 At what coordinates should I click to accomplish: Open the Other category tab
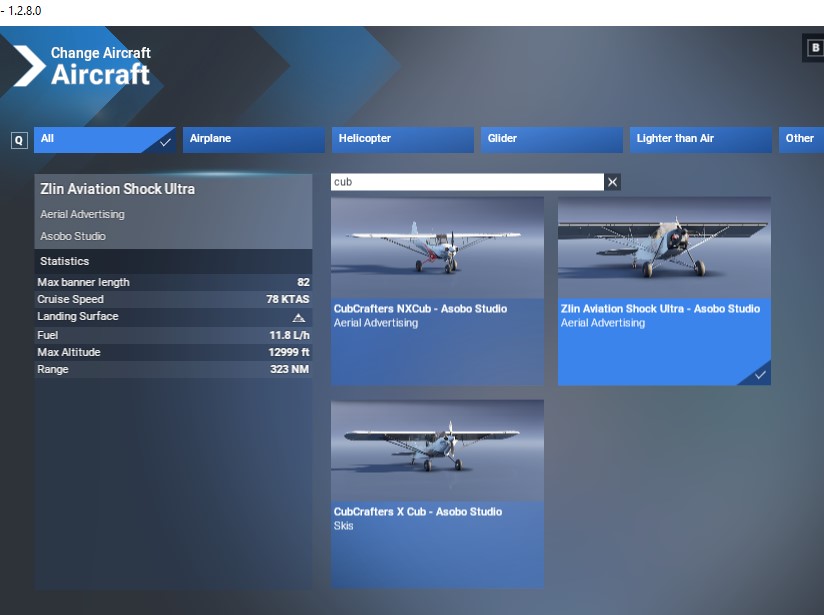click(800, 139)
